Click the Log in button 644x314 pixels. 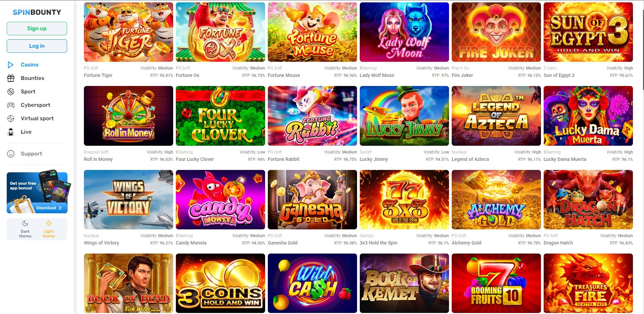37,46
